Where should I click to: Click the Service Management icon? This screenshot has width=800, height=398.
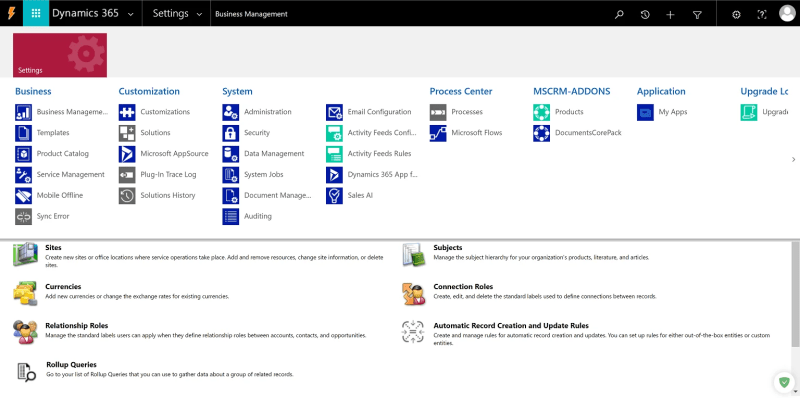click(x=23, y=175)
